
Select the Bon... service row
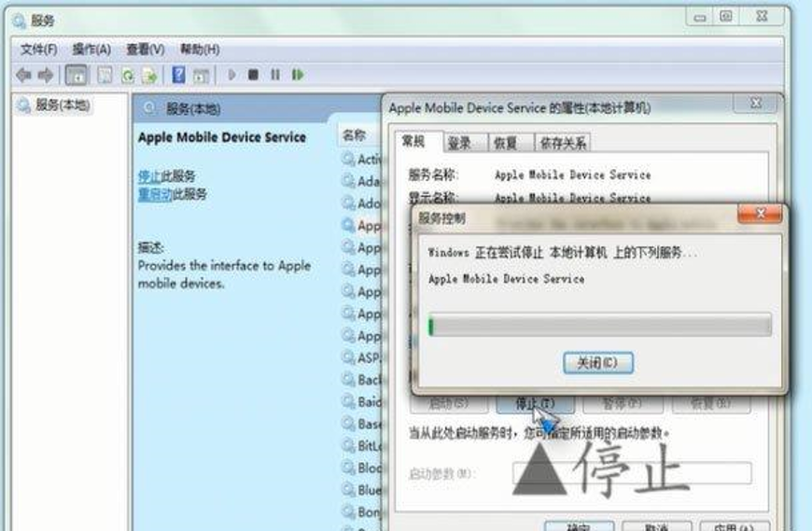pyautogui.click(x=362, y=511)
